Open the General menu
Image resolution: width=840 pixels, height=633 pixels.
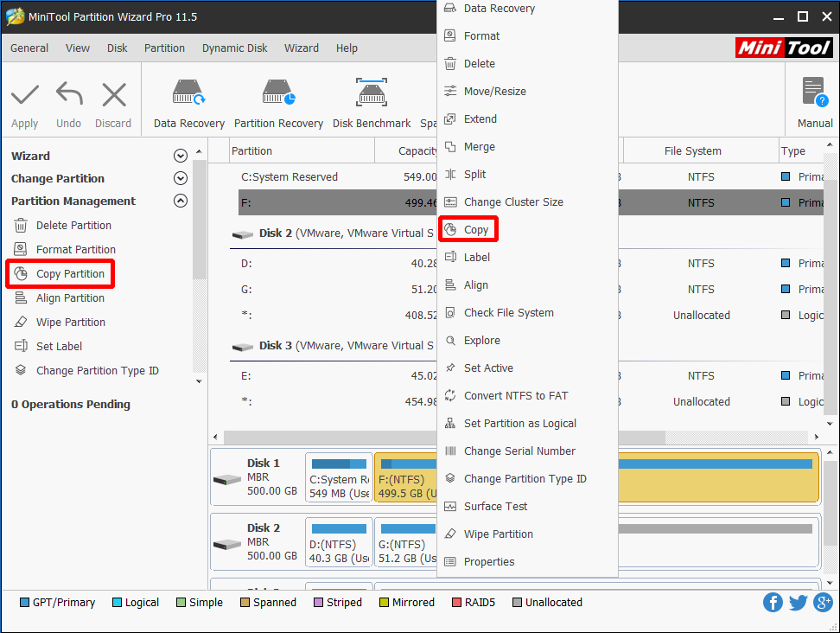[29, 48]
